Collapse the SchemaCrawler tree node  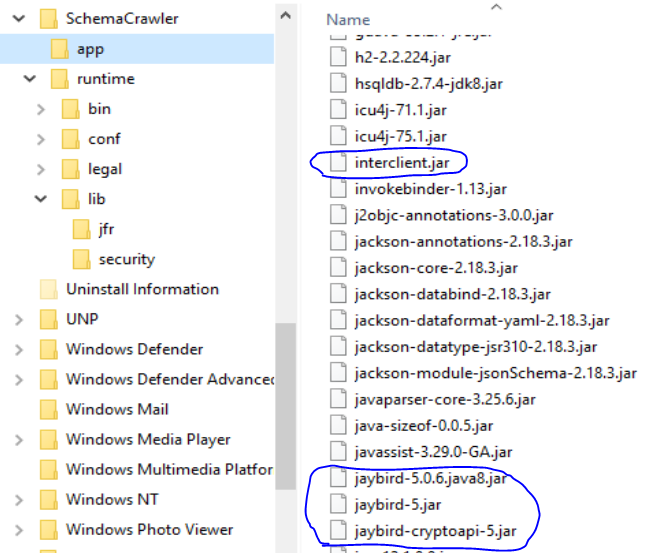point(19,18)
